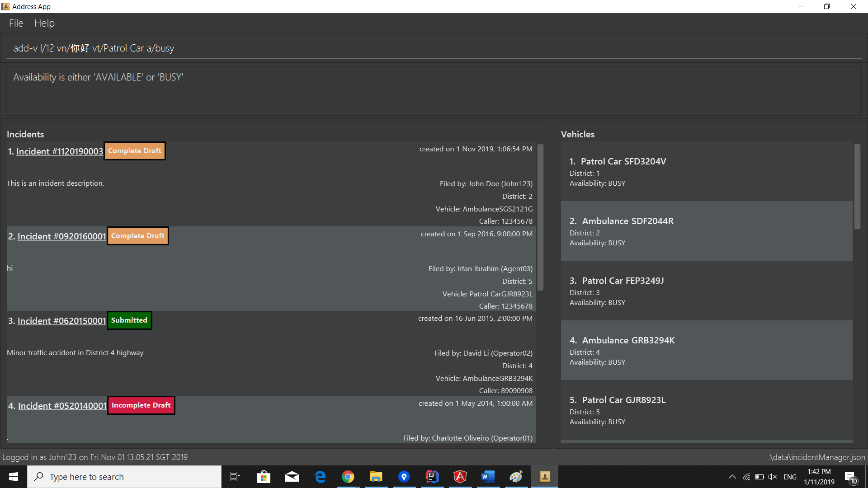868x488 pixels.
Task: Open the volume control tray icon
Action: 773,477
